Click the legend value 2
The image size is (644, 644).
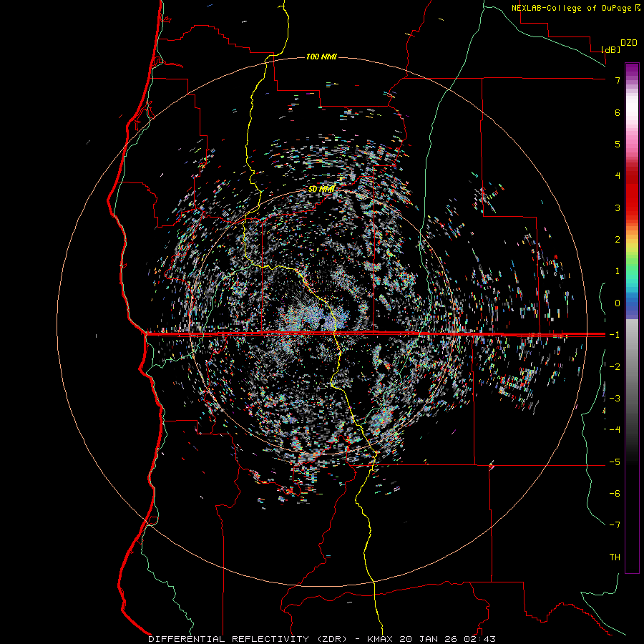618,240
